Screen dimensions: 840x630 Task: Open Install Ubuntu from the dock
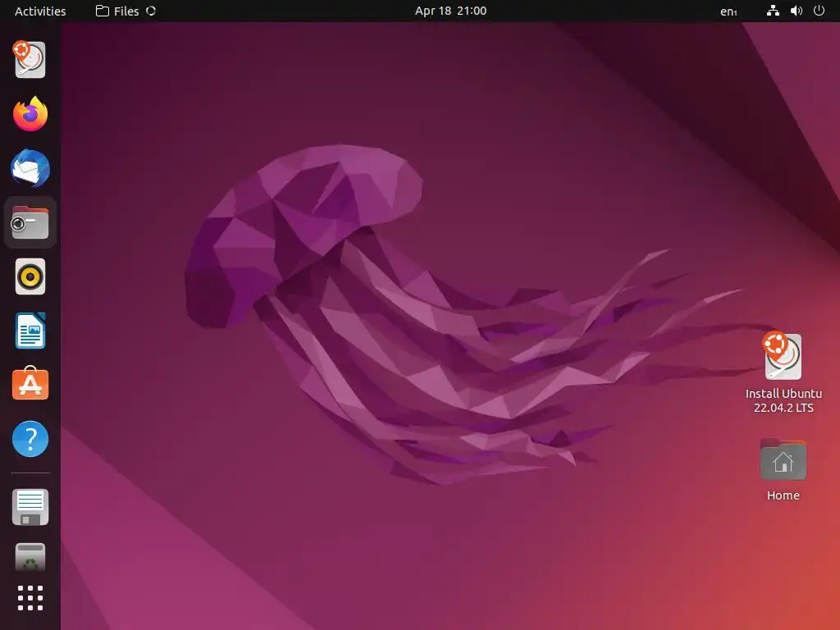click(30, 59)
